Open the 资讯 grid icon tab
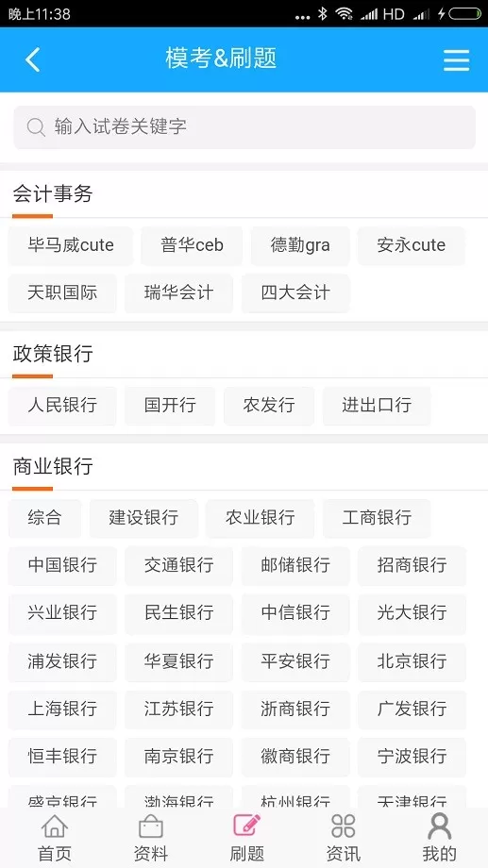Screen dimensions: 488x868 pos(343,826)
